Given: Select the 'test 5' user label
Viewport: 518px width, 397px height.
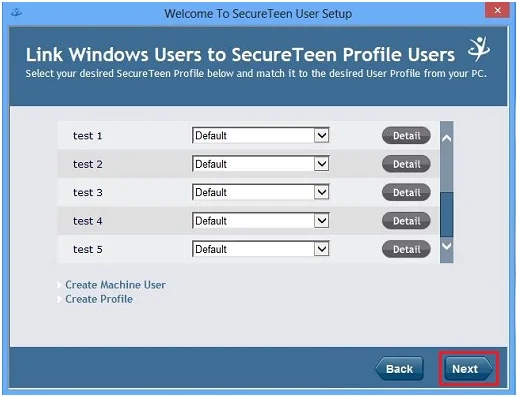Looking at the screenshot, I should coord(88,249).
